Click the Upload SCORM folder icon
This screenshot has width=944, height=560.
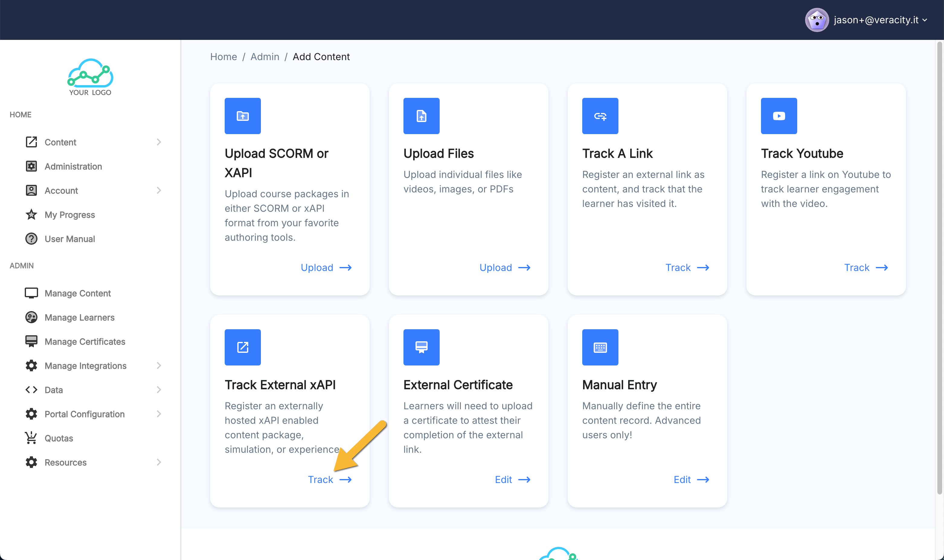point(242,116)
